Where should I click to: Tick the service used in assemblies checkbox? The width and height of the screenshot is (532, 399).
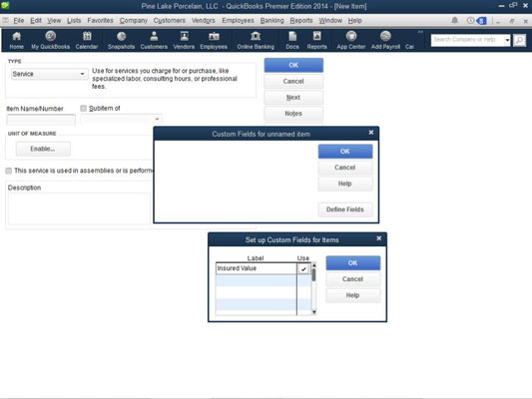click(8, 171)
